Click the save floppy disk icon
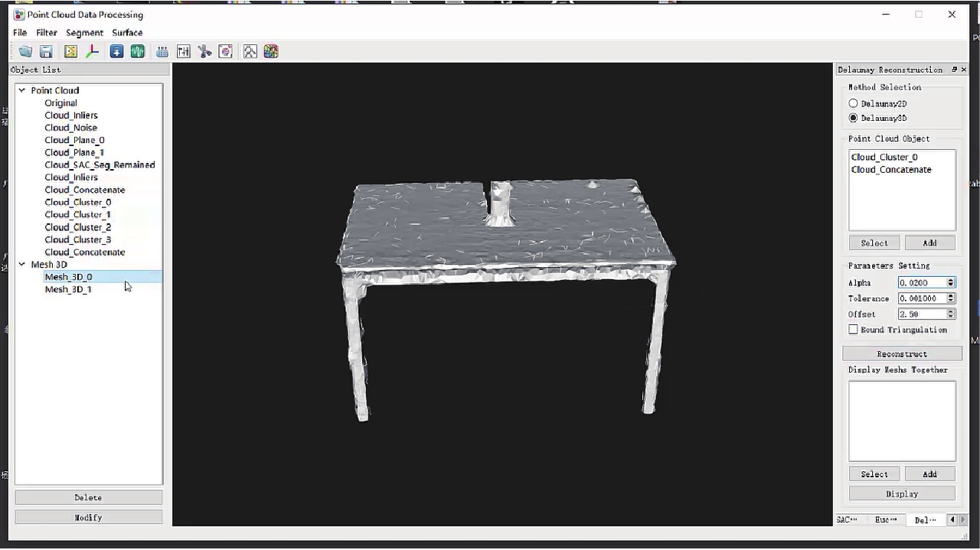 click(x=46, y=51)
